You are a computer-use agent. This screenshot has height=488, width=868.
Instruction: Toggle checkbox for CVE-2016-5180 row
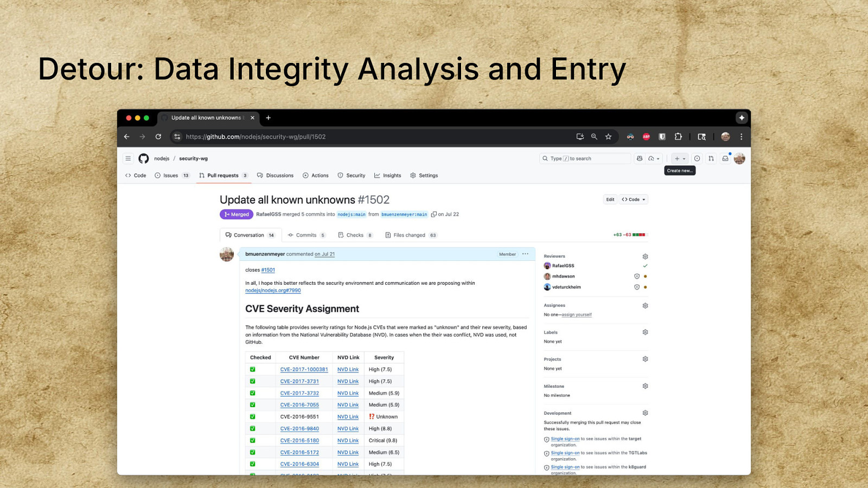pos(252,440)
